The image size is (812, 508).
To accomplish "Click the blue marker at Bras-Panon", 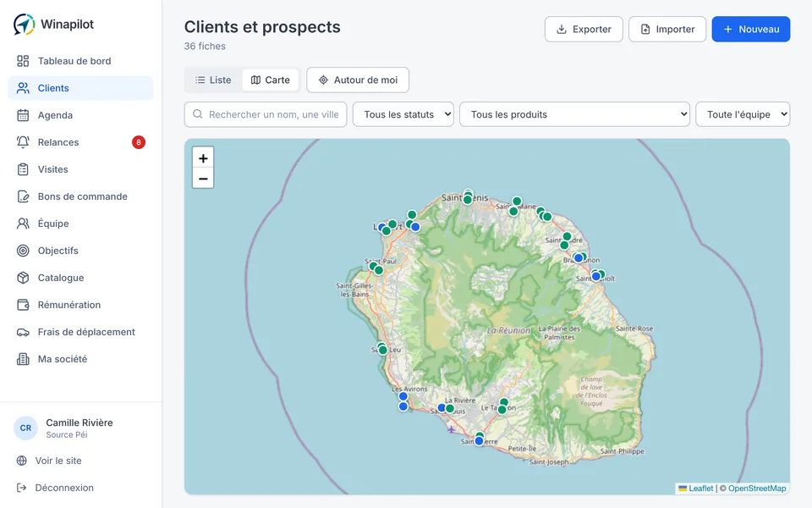I will pos(579,258).
